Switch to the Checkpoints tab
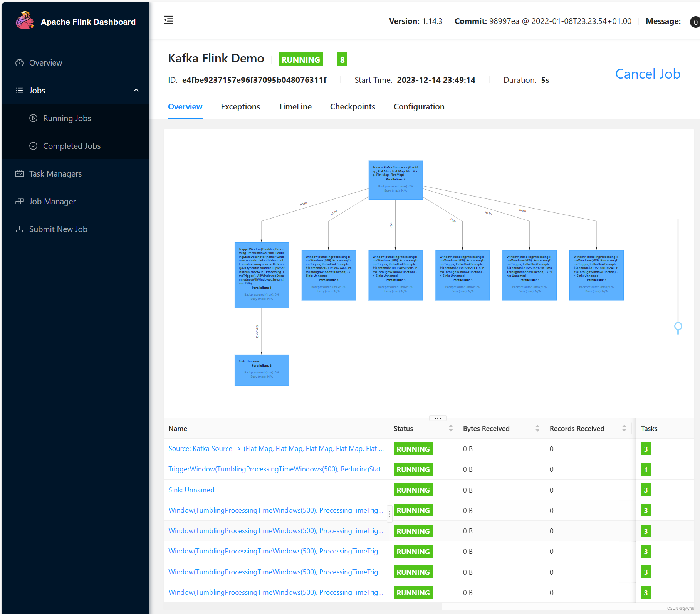 tap(353, 107)
